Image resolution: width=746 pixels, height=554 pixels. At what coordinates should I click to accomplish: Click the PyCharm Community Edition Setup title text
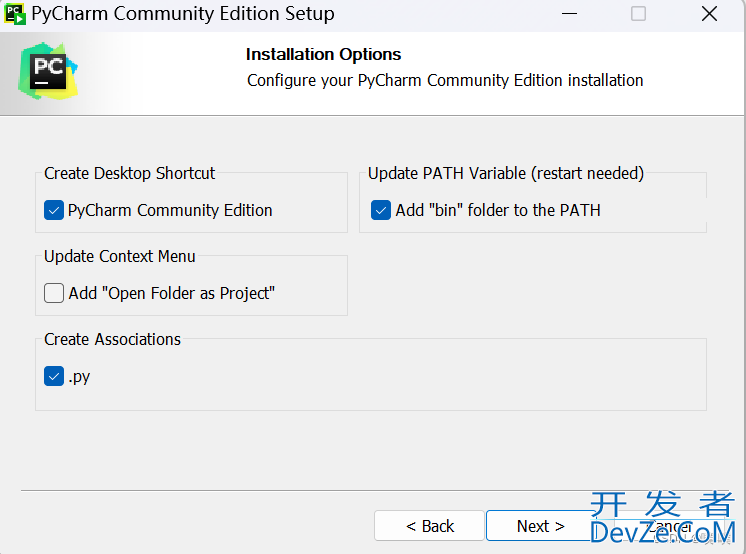pyautogui.click(x=183, y=14)
